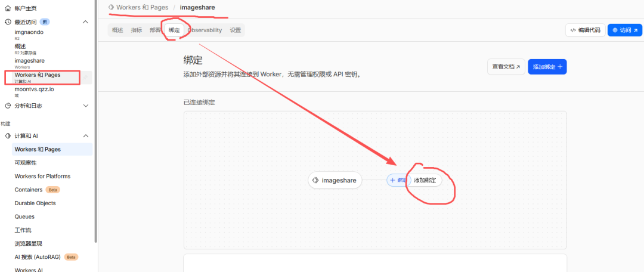
Task: Click the blue plus 绑定 connector node
Action: 397,180
